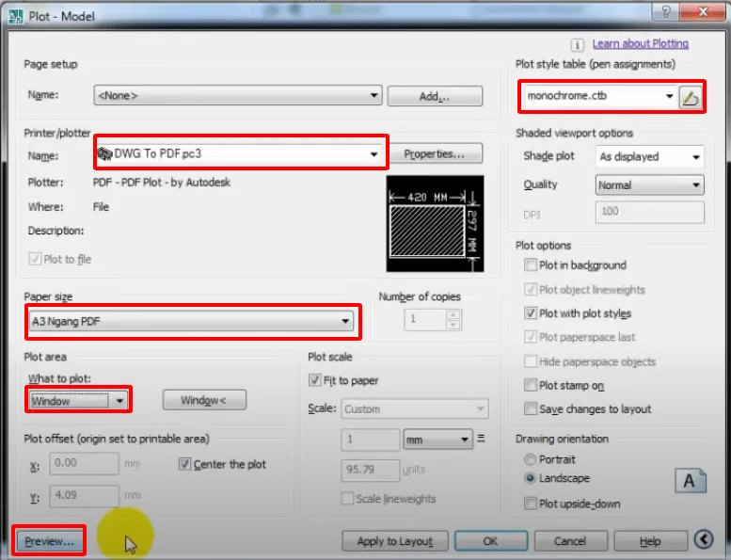Toggle Plot with plot styles checkbox
731x560 pixels.
(530, 312)
